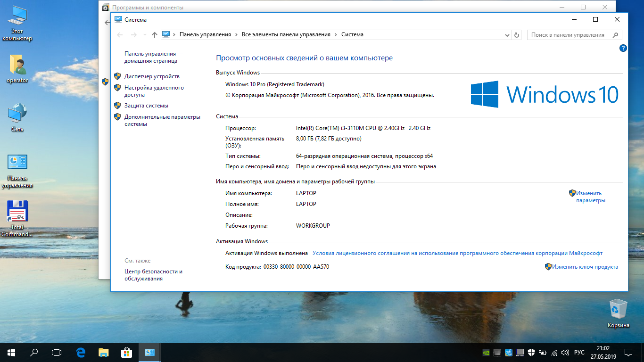Viewport: 644px width, 362px height.
Task: Click System window title bar icon
Action: click(118, 19)
